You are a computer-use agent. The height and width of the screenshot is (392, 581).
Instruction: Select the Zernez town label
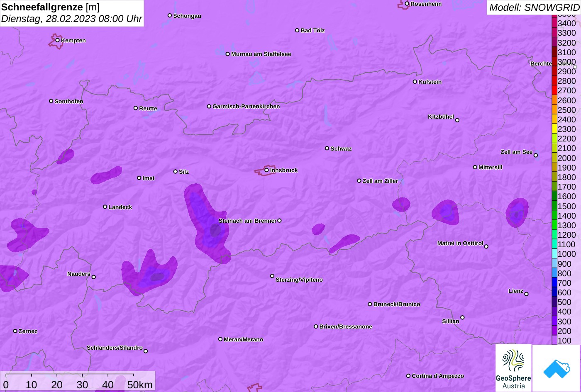click(x=28, y=331)
